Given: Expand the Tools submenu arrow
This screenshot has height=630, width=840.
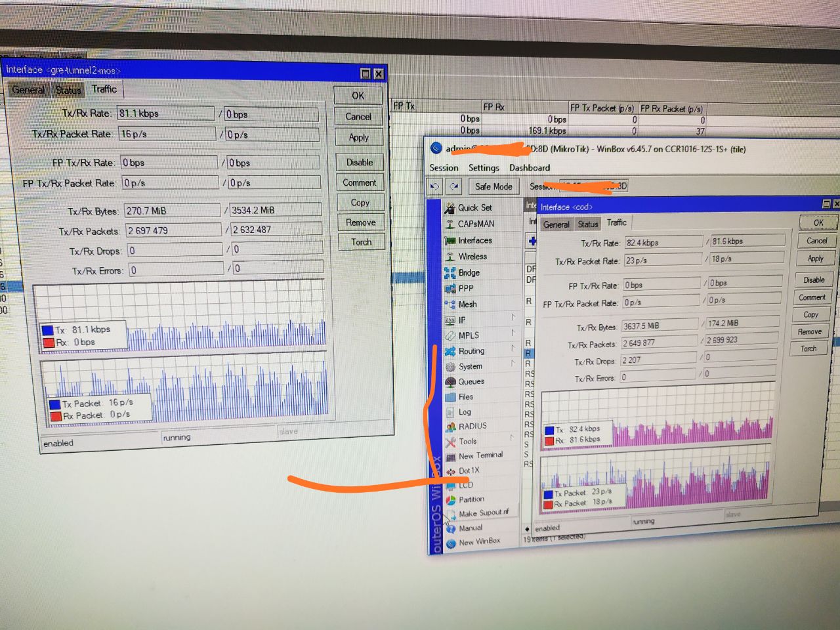Looking at the screenshot, I should click(513, 438).
